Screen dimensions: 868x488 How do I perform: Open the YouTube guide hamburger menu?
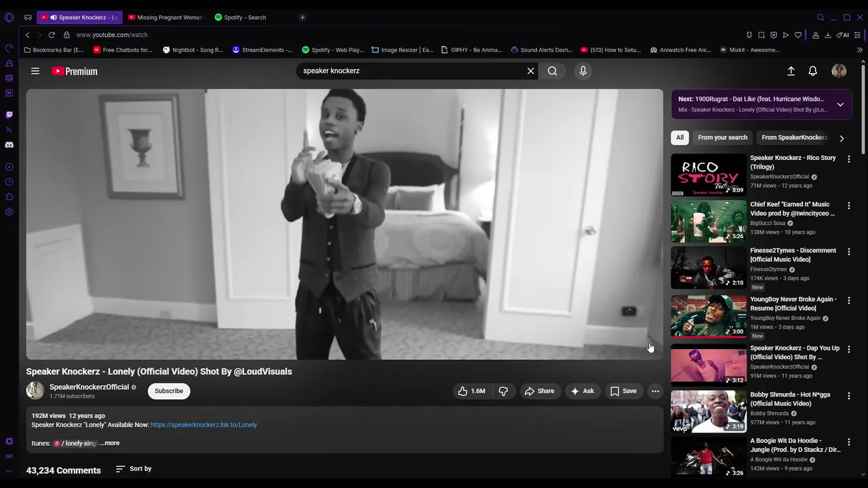(x=35, y=71)
